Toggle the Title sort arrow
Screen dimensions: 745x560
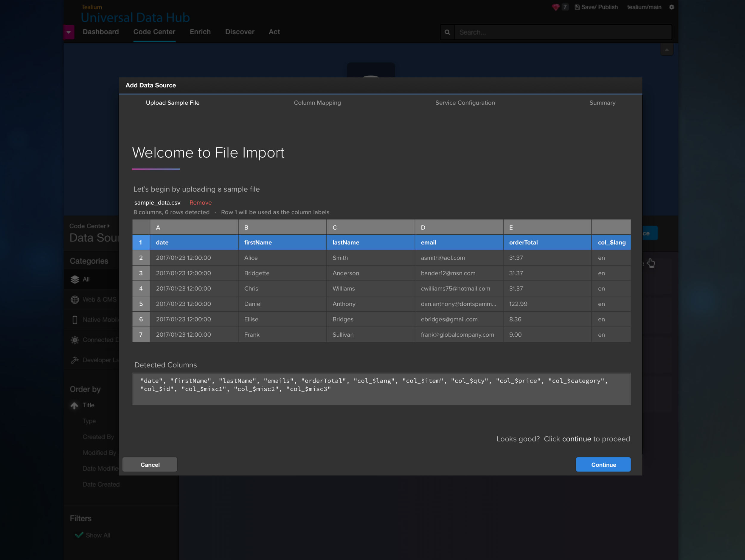[x=74, y=405]
